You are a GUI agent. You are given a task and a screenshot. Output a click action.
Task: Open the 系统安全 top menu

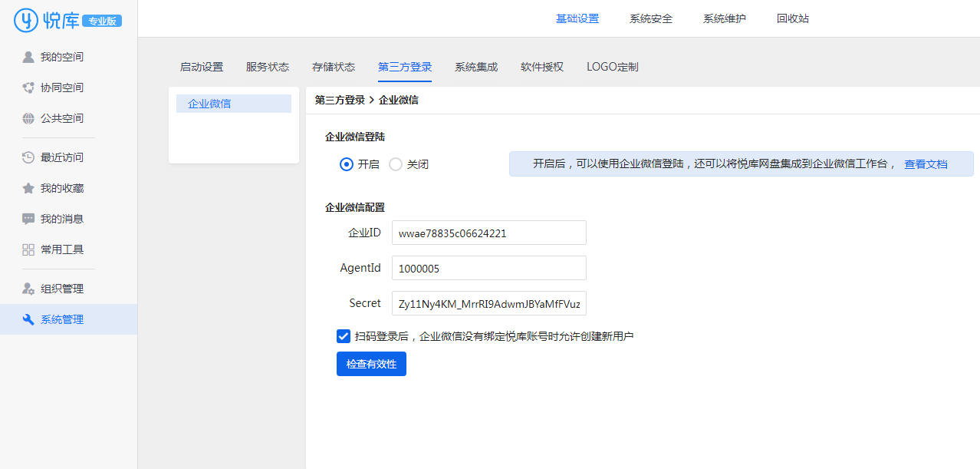651,18
